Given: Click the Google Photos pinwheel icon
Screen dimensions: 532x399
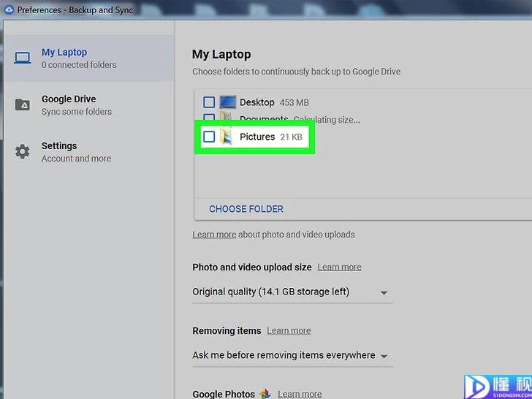Looking at the screenshot, I should pyautogui.click(x=265, y=394).
